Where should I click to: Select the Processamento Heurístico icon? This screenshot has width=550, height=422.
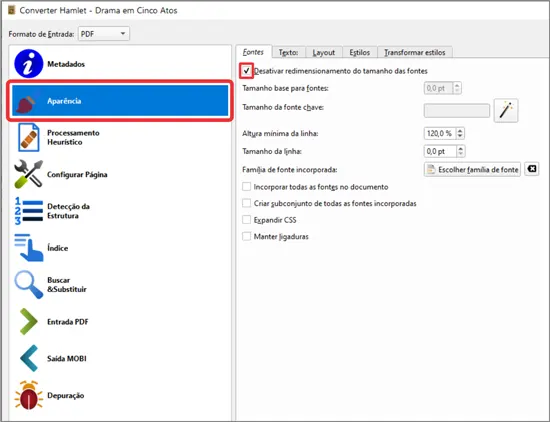tap(28, 137)
